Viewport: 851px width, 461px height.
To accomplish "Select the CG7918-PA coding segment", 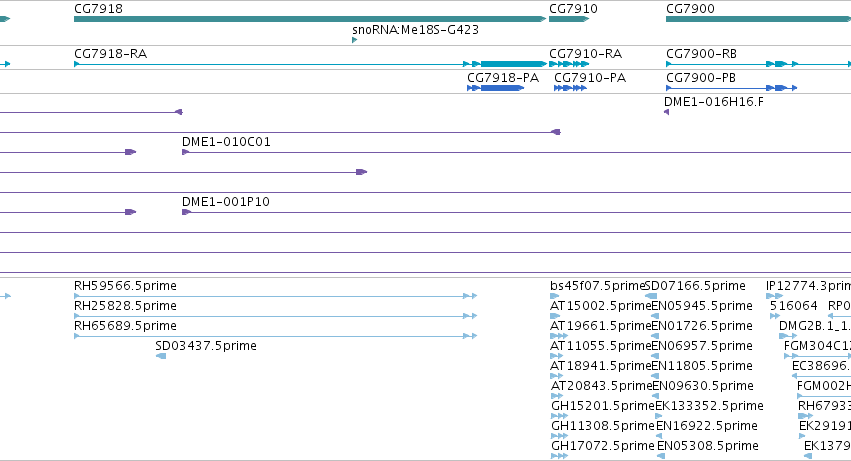I will (x=496, y=88).
